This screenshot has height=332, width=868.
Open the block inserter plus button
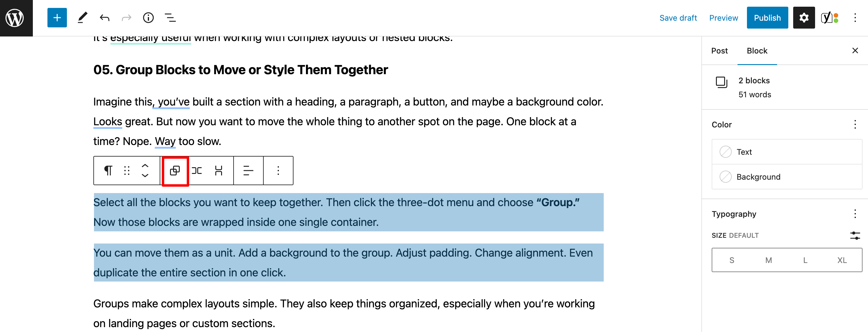click(x=57, y=18)
